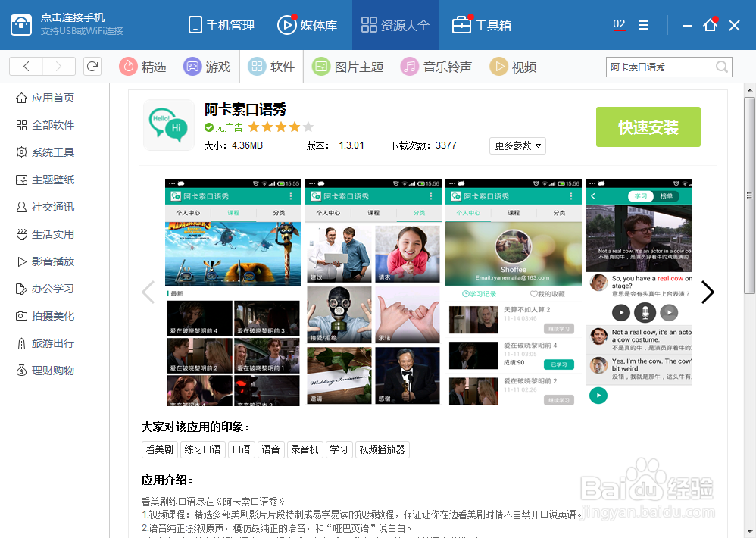The height and width of the screenshot is (538, 756).
Task: Click the 看美剧 tag
Action: coord(160,449)
